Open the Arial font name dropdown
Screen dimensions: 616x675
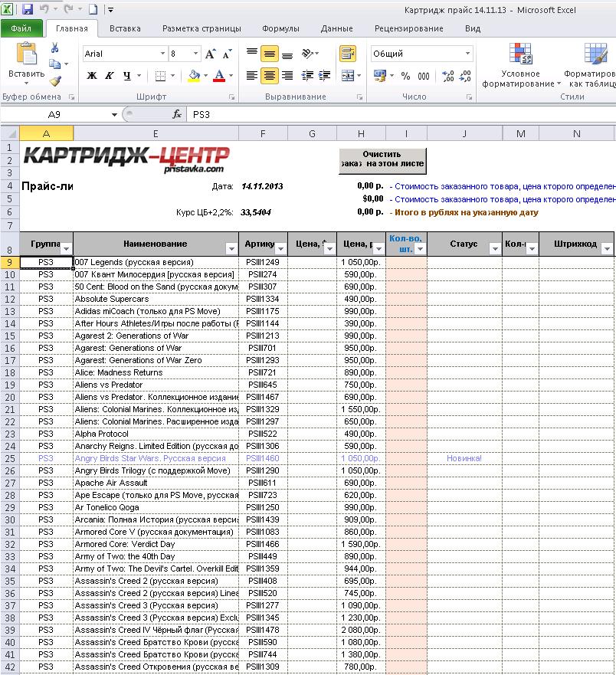click(x=162, y=54)
